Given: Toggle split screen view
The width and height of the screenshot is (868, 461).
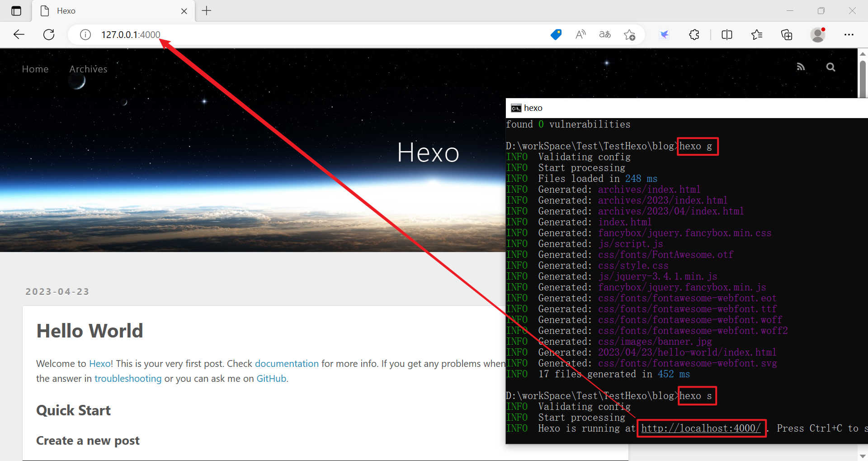Looking at the screenshot, I should tap(727, 34).
